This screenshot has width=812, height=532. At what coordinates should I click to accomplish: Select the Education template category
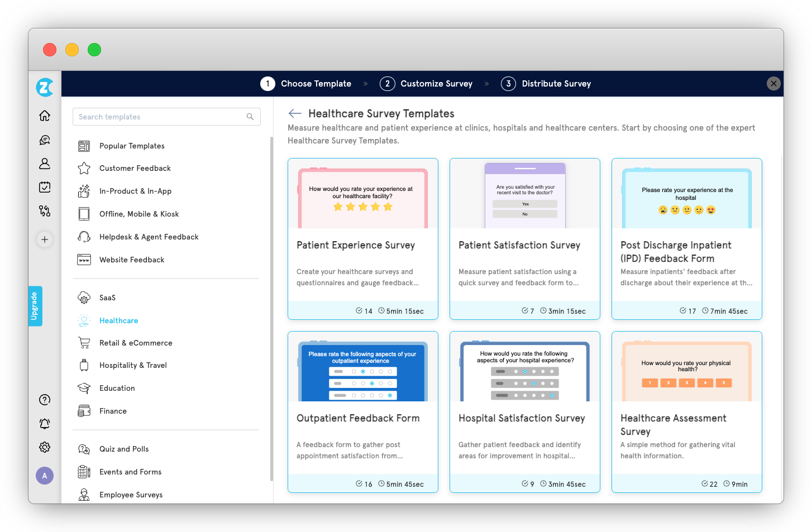pyautogui.click(x=117, y=388)
